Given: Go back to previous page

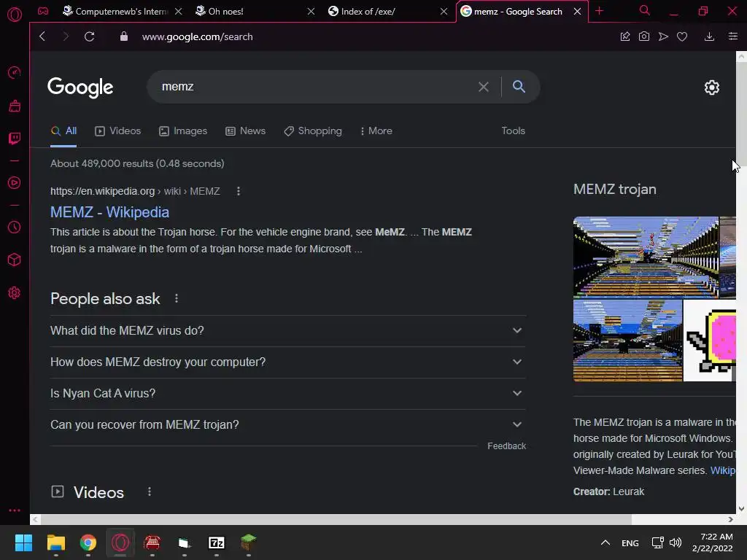Looking at the screenshot, I should point(42,36).
